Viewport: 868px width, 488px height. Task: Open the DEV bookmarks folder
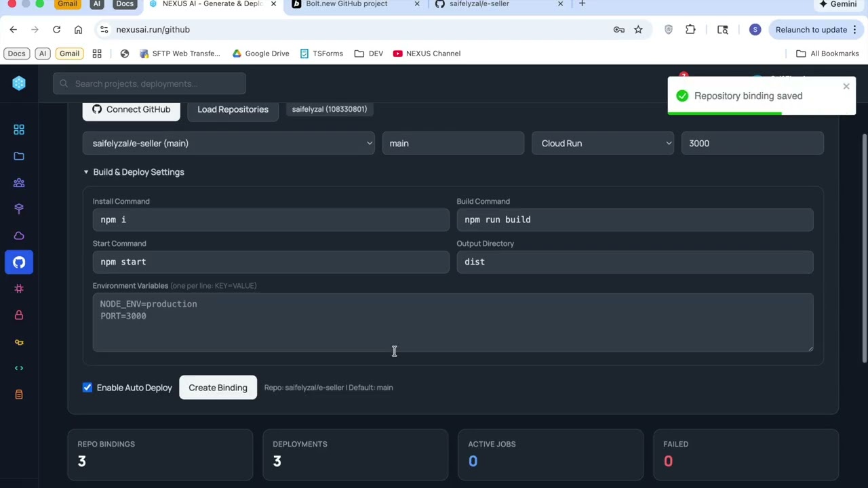369,54
